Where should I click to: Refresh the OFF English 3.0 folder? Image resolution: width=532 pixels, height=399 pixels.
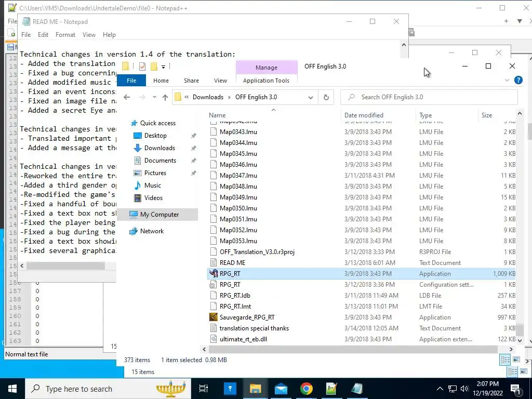[326, 97]
